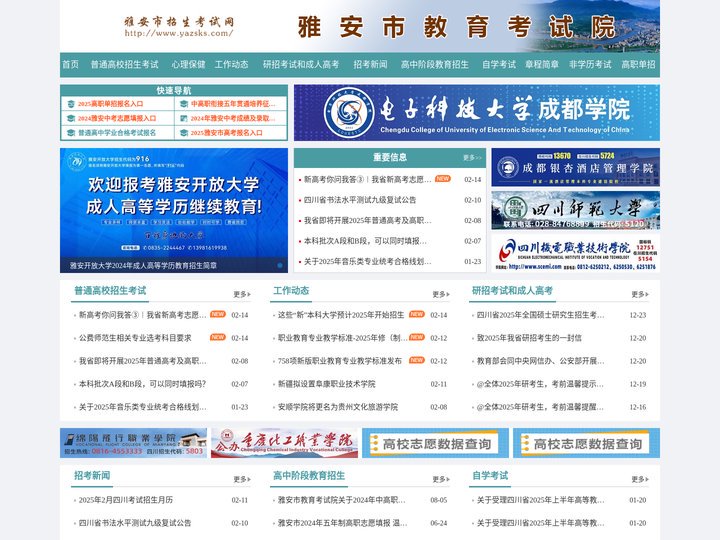Expand 更多 for 自学考试 section
This screenshot has height=540, width=720.
click(x=640, y=479)
